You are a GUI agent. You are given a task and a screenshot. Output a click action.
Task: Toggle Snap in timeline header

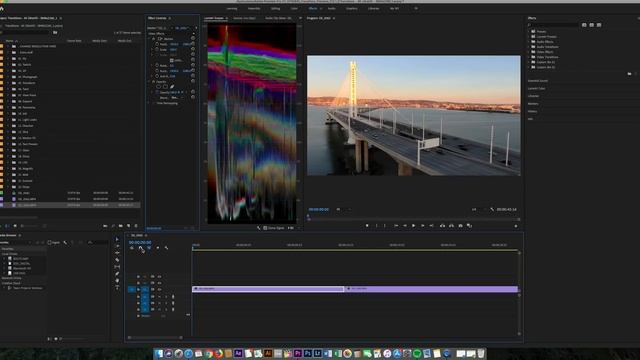140,248
